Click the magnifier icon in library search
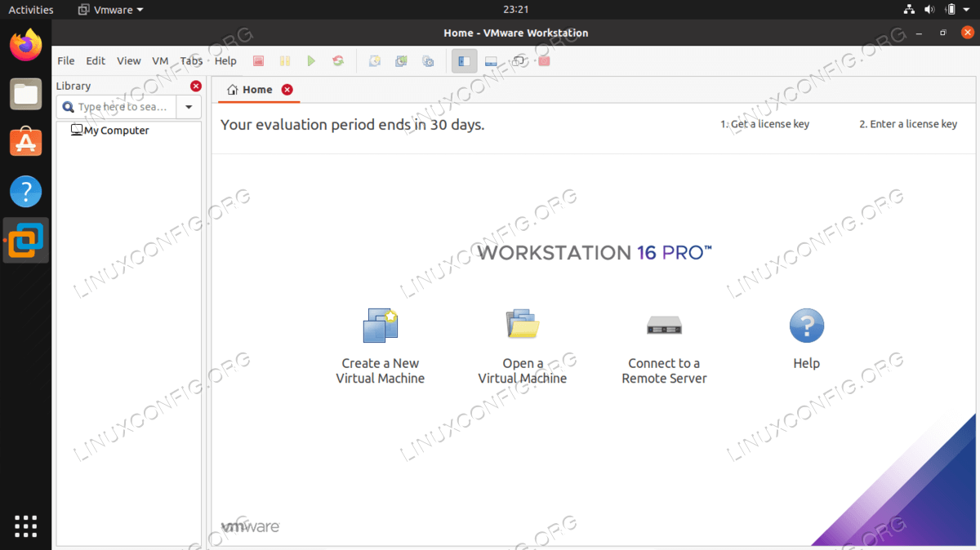Image resolution: width=980 pixels, height=550 pixels. pos(69,107)
